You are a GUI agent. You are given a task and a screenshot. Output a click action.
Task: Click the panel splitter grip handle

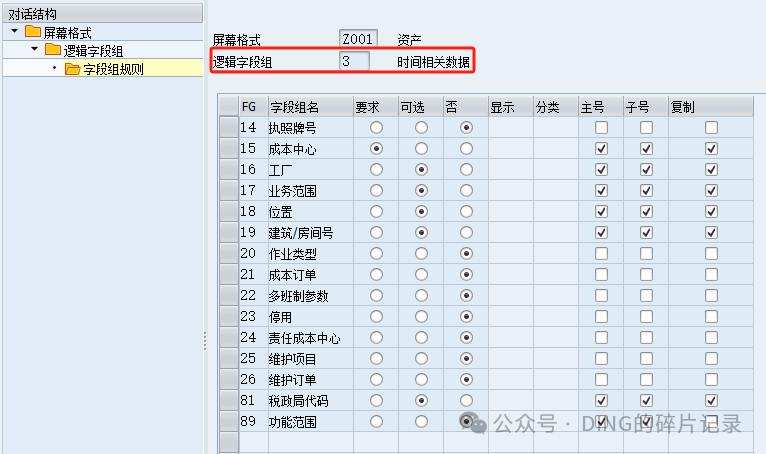point(205,341)
